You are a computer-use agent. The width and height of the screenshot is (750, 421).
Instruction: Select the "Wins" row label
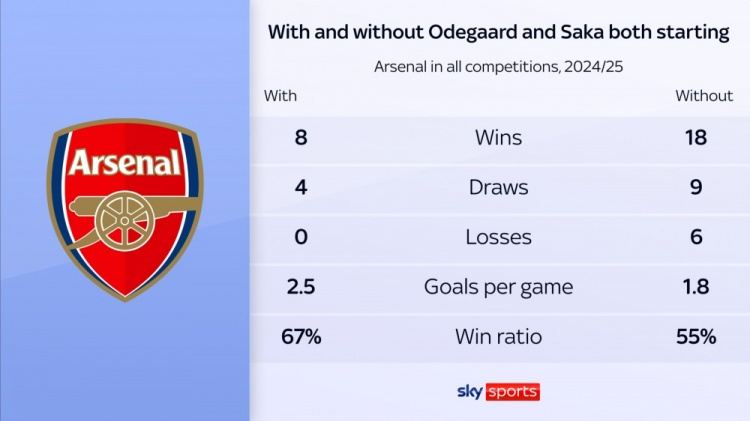click(498, 137)
